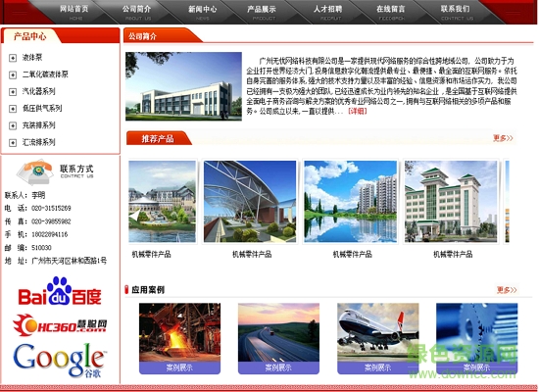This screenshot has height=392, width=539.
Task: Click bullet icon beside 低压供气系列
Action: [x=13, y=109]
